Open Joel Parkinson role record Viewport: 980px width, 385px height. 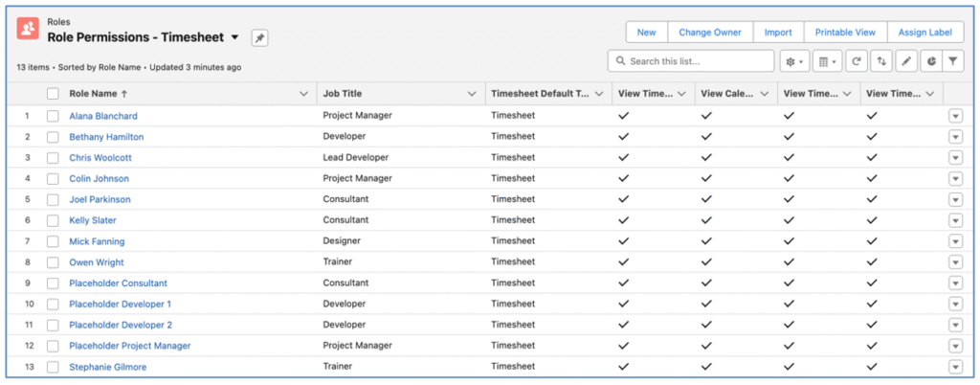coord(100,200)
